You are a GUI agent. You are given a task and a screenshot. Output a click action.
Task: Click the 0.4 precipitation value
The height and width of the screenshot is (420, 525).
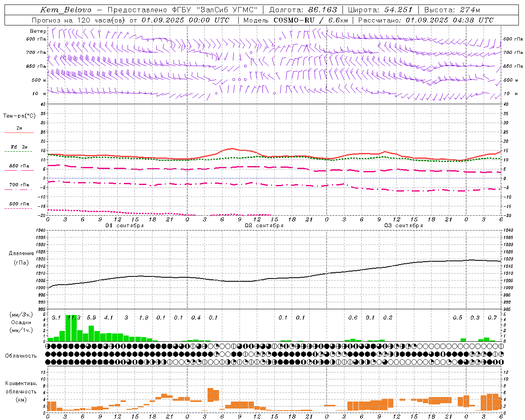[x=196, y=318]
